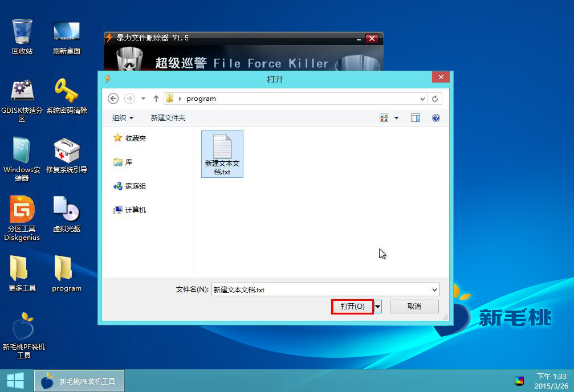Minimize the 暴力文件删除器 window
The height and width of the screenshot is (392, 574).
(x=359, y=38)
